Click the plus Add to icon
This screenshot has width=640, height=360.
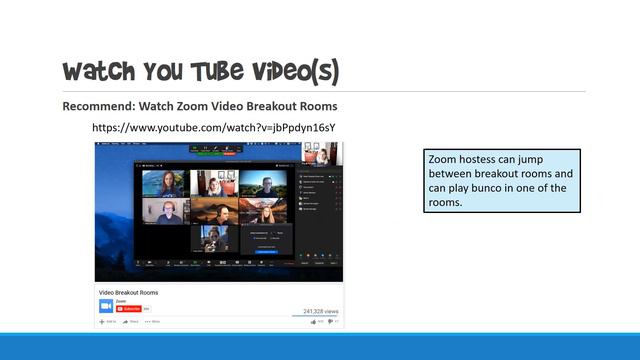click(x=102, y=322)
